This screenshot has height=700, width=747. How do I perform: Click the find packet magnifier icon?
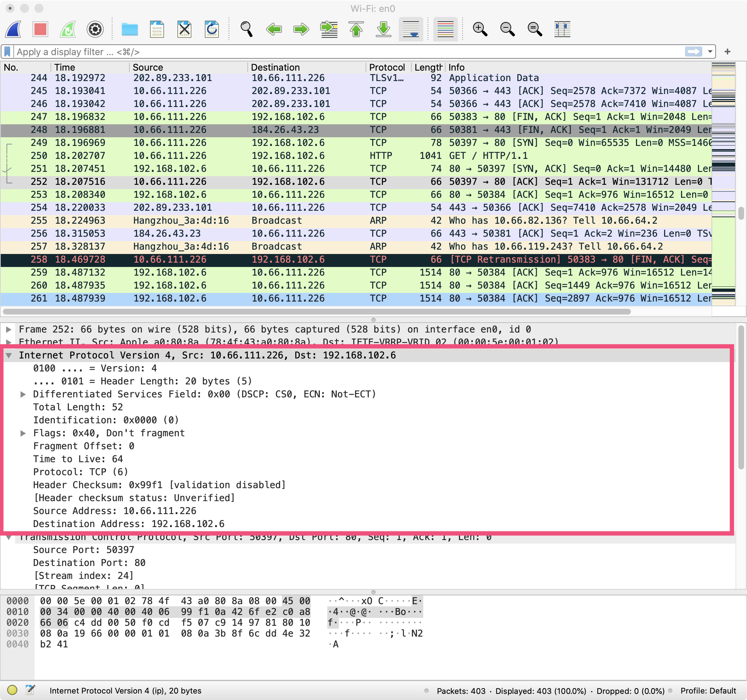click(247, 29)
